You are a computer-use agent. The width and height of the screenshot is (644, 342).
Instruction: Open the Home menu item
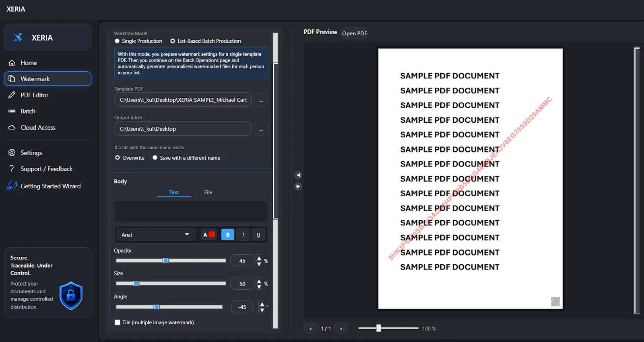pyautogui.click(x=47, y=63)
